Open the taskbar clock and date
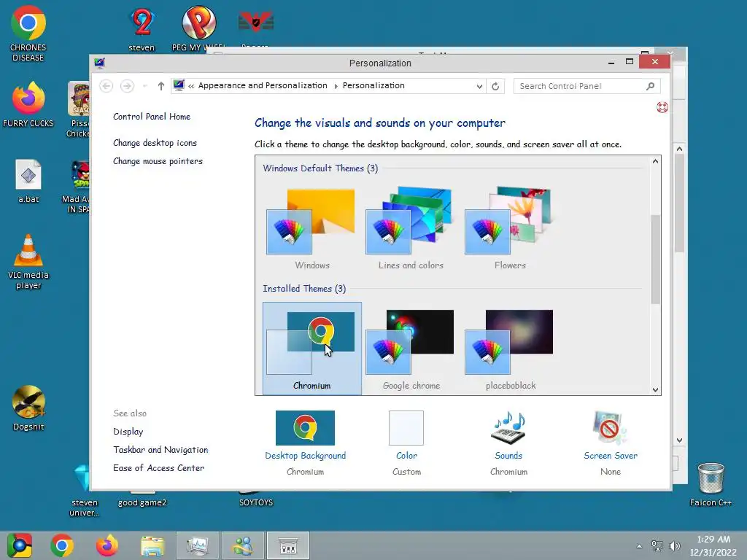747x560 pixels. pyautogui.click(x=713, y=545)
